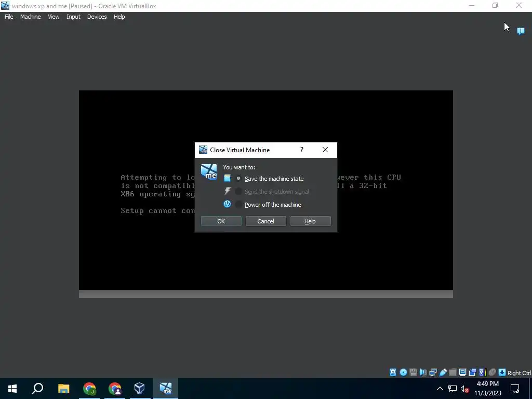Viewport: 532px width, 399px height.
Task: Open the blue notification icon below the title bar
Action: tap(521, 31)
